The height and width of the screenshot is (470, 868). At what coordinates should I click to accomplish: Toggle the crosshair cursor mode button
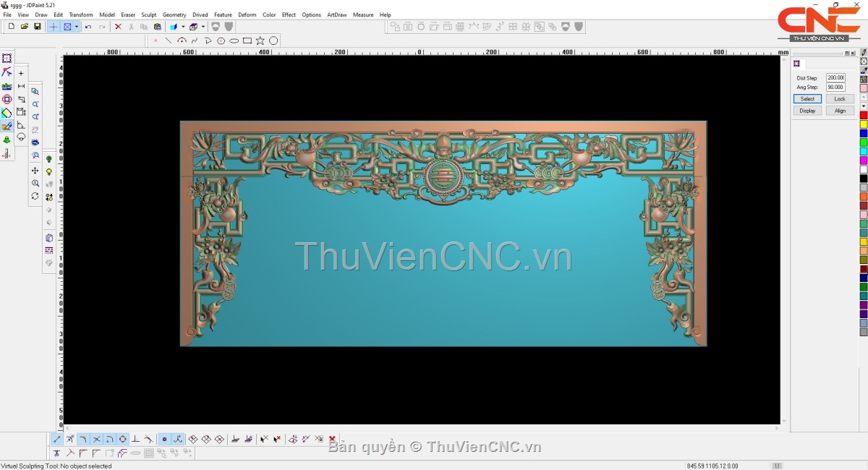[x=54, y=27]
